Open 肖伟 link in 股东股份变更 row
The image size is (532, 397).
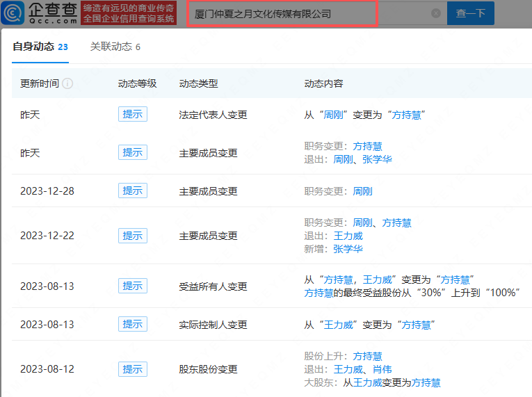tap(382, 369)
